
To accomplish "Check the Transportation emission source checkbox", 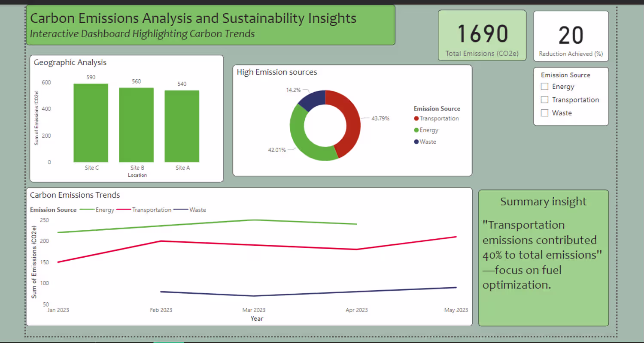I will click(544, 100).
